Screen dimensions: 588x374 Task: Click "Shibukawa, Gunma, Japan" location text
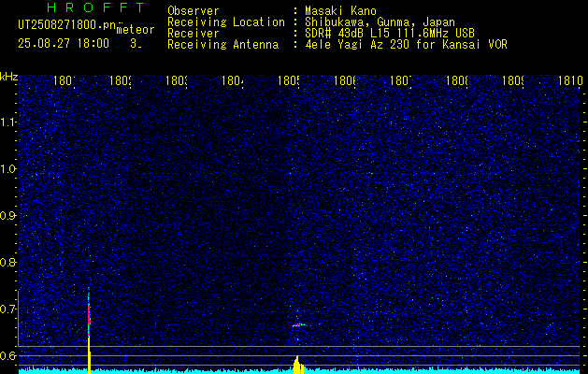(380, 22)
